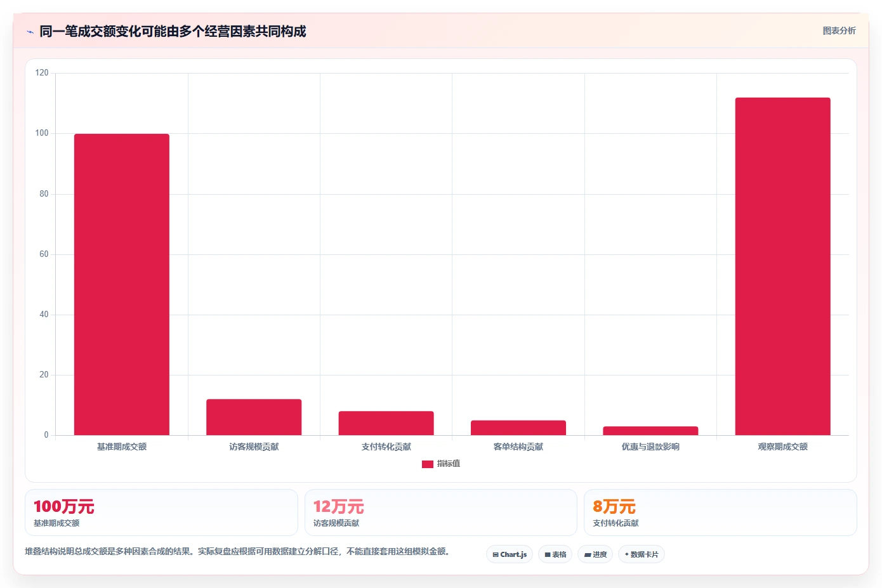Click the 12万元 访客规模贡献 data card
The height and width of the screenshot is (588, 882).
click(x=441, y=513)
